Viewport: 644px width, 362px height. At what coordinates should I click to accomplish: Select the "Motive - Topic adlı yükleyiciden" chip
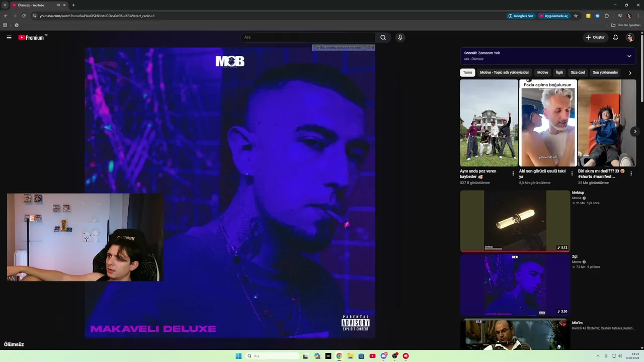point(505,72)
